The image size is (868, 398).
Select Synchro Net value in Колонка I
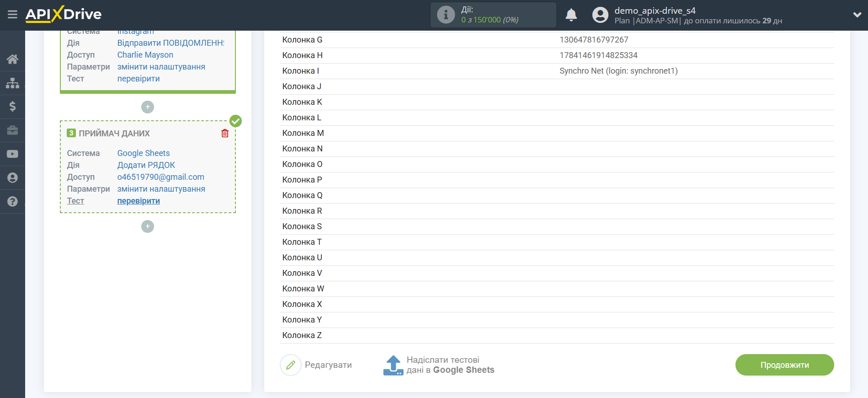click(x=618, y=71)
